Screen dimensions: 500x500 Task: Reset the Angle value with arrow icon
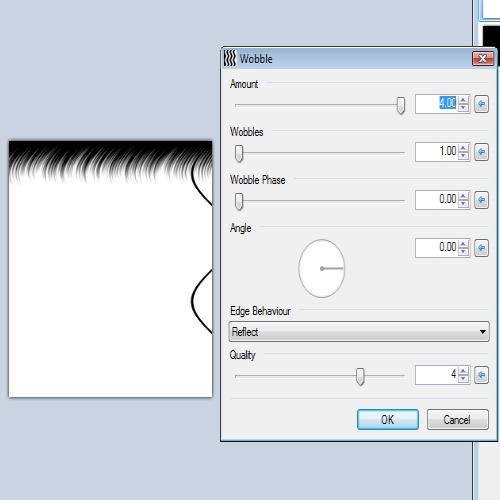(481, 248)
